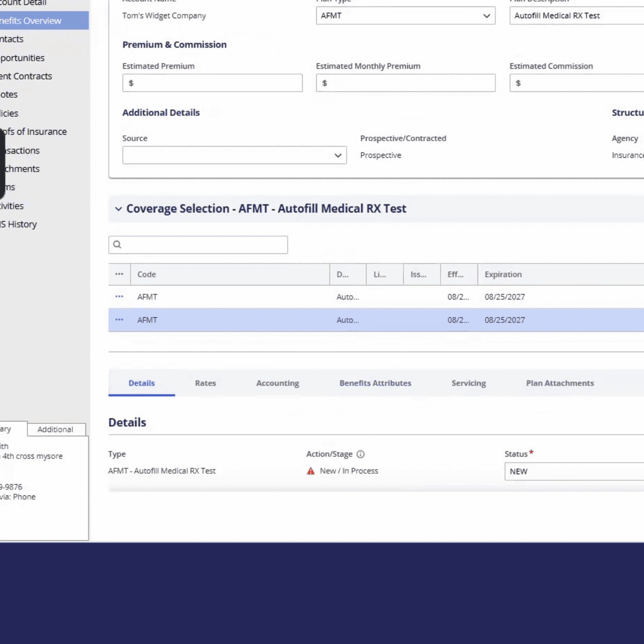The height and width of the screenshot is (644, 644).
Task: Open the Source dropdown
Action: (235, 155)
